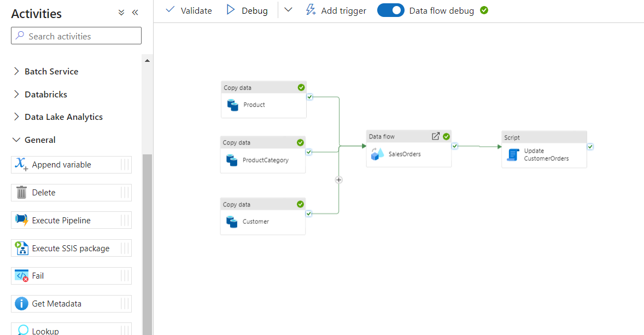Click the Validate button
The width and height of the screenshot is (644, 335).
click(x=189, y=10)
